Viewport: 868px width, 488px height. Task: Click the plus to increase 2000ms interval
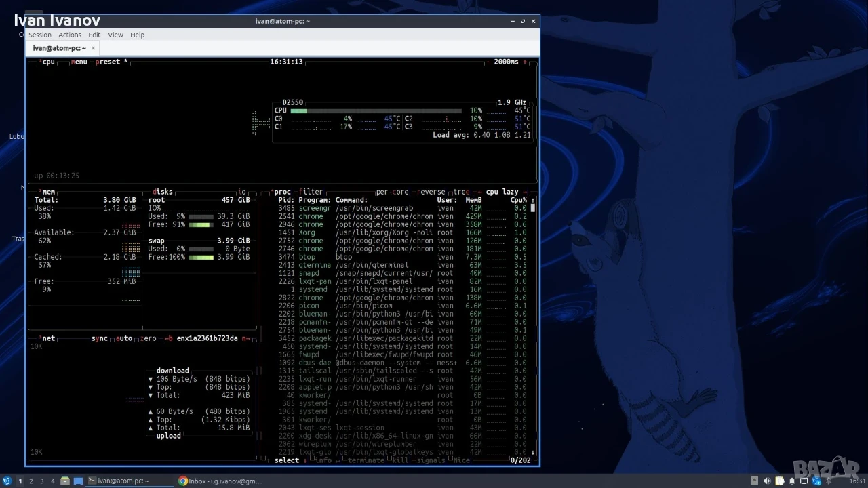click(524, 62)
